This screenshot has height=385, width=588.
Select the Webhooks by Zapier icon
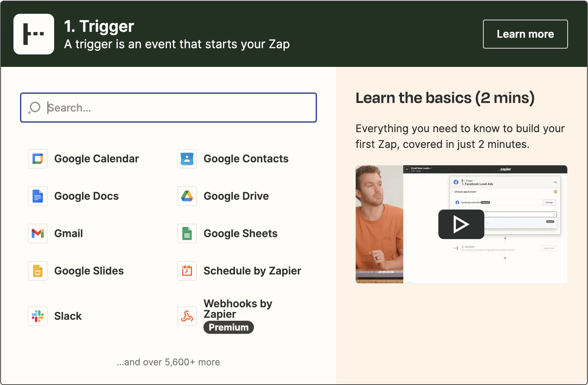(187, 316)
